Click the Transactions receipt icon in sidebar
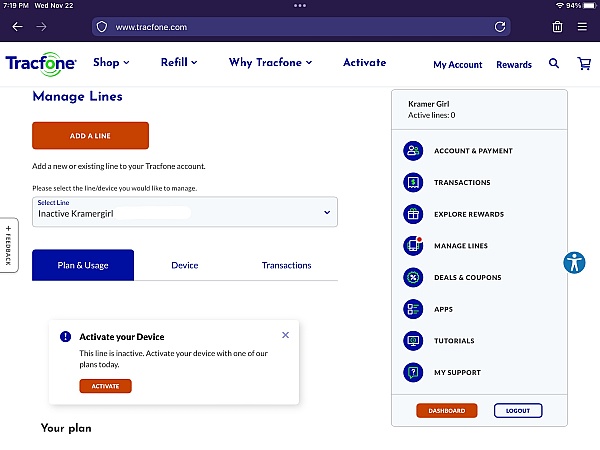Screen dimensions: 600x450 (x=413, y=183)
